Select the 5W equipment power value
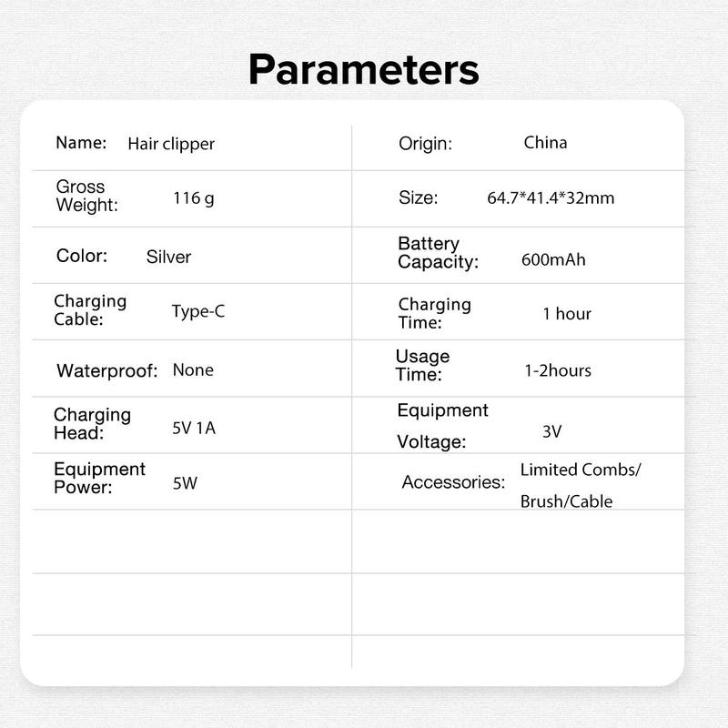 [185, 483]
